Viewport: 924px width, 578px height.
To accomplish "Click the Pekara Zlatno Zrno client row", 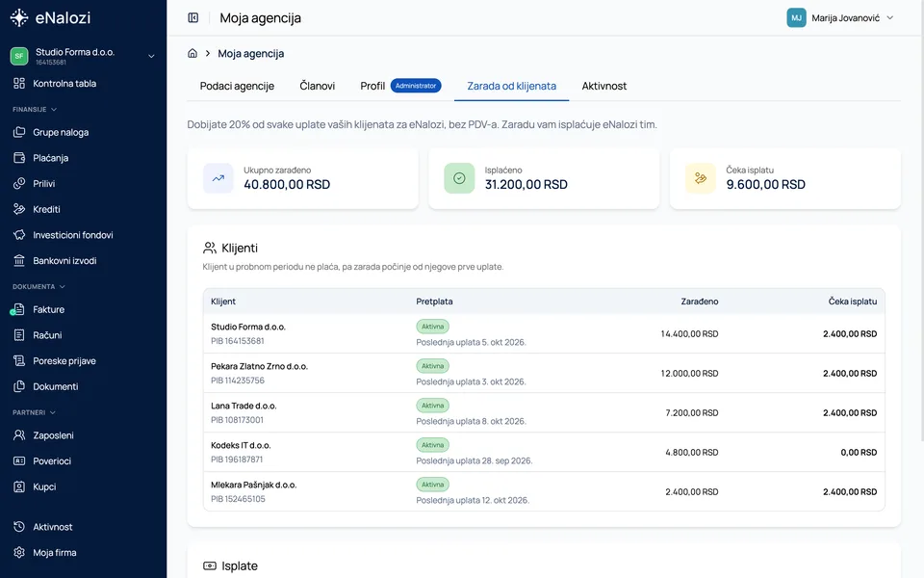I will coord(544,373).
